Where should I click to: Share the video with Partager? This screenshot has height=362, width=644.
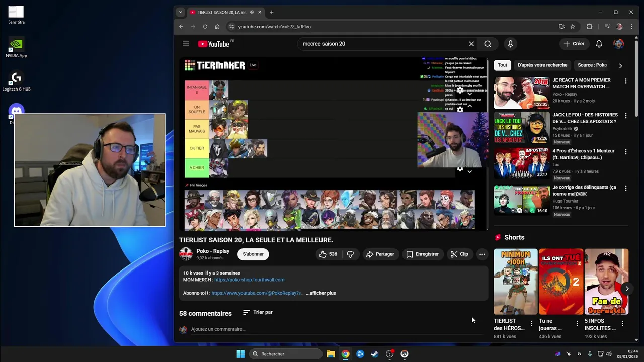tap(380, 254)
